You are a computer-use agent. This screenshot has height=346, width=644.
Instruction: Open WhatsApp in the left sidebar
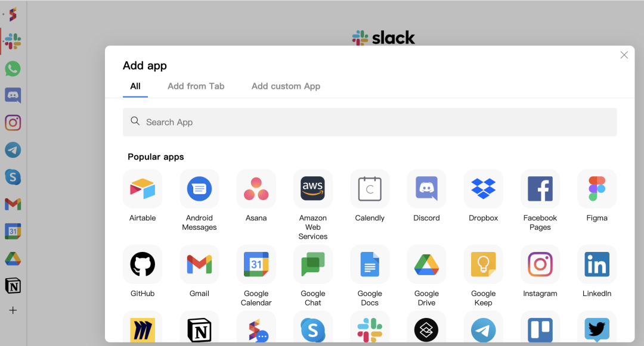coord(13,68)
